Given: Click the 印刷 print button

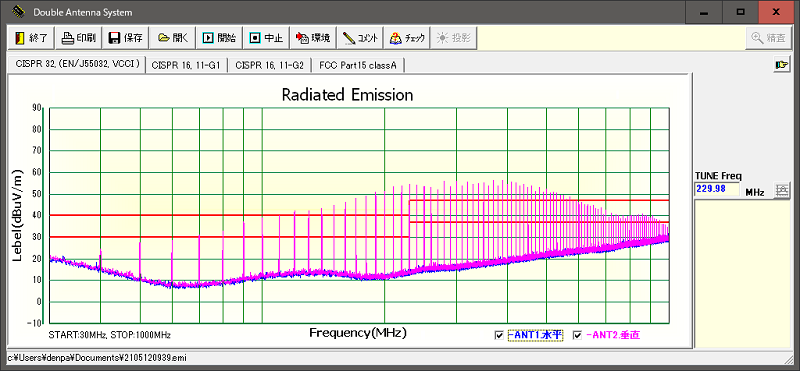Looking at the screenshot, I should pos(79,38).
